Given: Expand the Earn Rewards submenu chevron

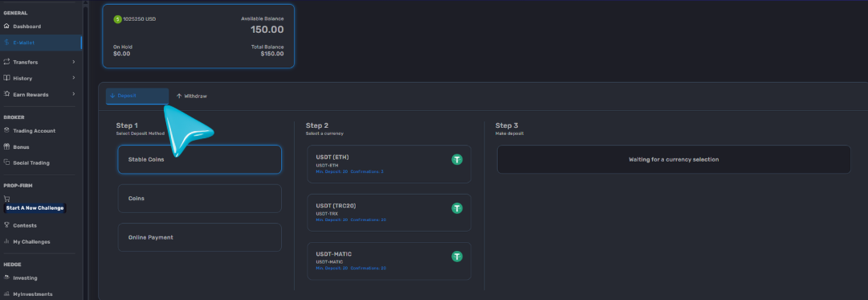Looking at the screenshot, I should (x=74, y=94).
